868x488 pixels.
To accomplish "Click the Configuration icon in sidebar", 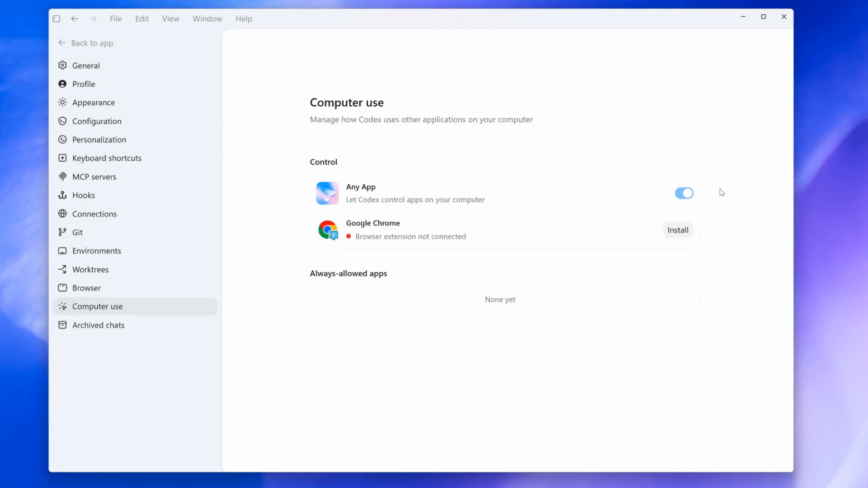I will 62,121.
